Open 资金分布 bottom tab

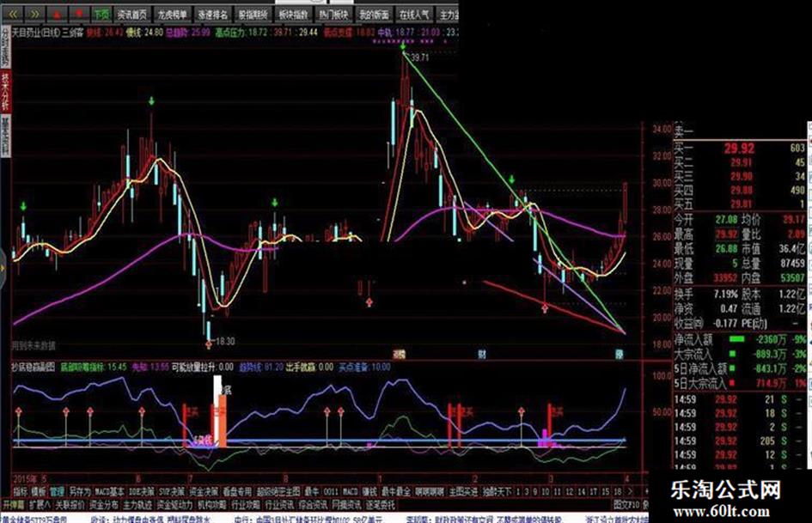tap(104, 504)
